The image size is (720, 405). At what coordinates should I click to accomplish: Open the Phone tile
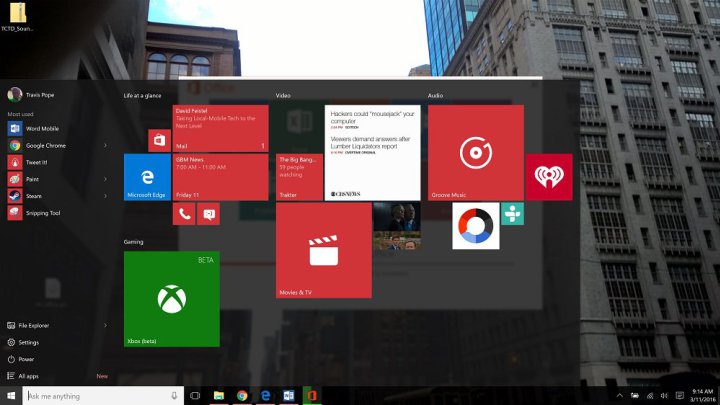click(x=184, y=214)
